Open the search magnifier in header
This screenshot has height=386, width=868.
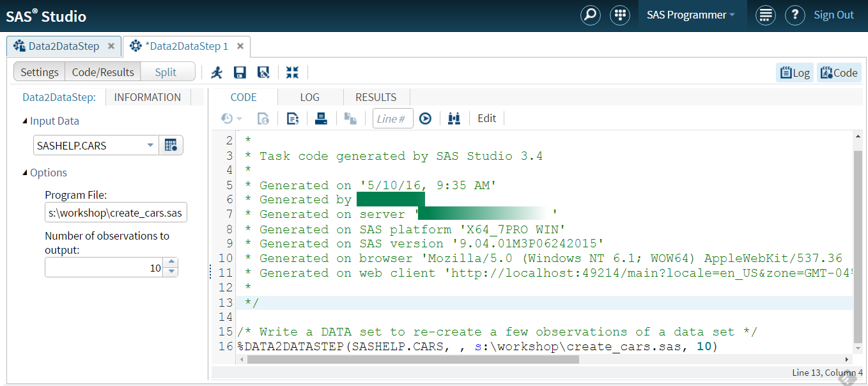click(x=590, y=15)
